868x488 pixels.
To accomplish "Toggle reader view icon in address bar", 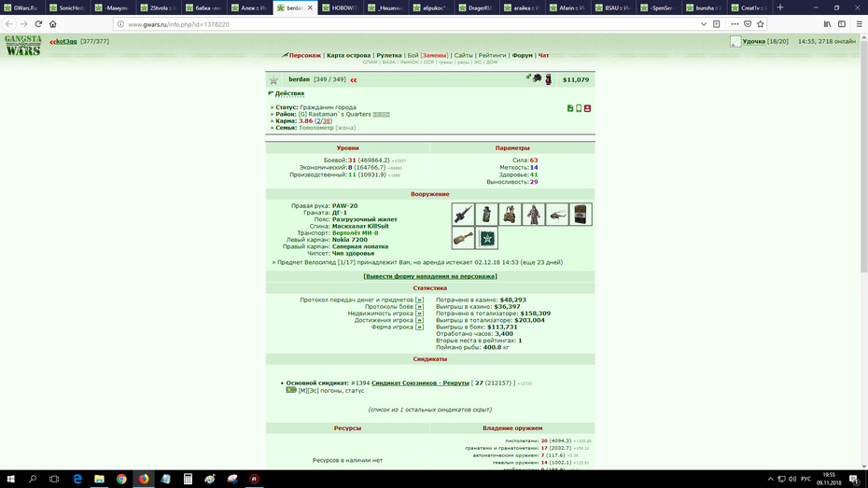I will point(716,23).
